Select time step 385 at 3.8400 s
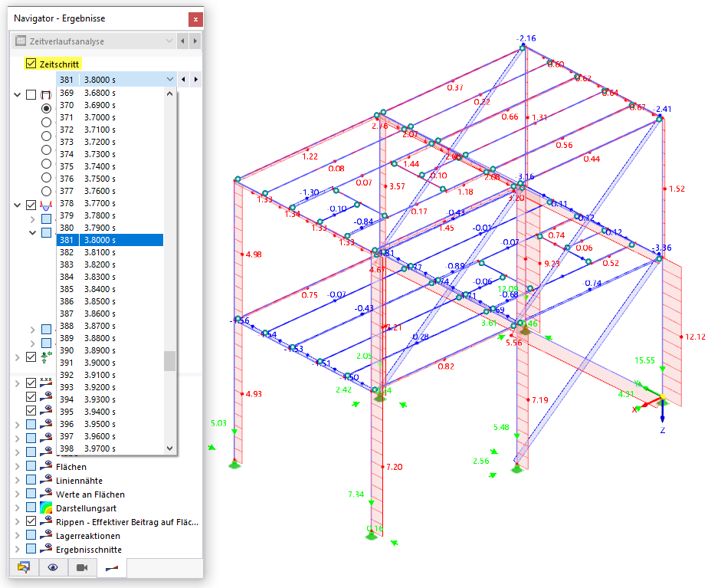Viewport: 708px width, 588px height. coord(110,289)
